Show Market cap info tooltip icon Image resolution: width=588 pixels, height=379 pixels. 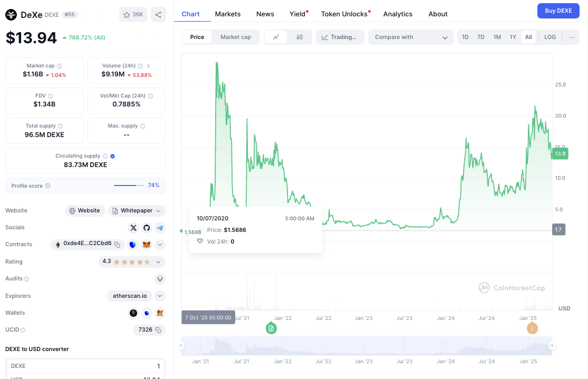[59, 66]
